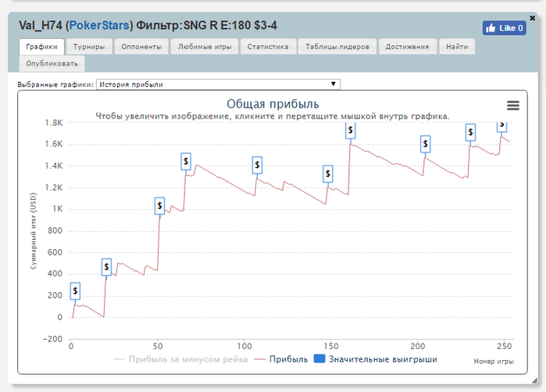This screenshot has width=546, height=392.
Task: Open the PokerStars link in the header
Action: tap(100, 26)
